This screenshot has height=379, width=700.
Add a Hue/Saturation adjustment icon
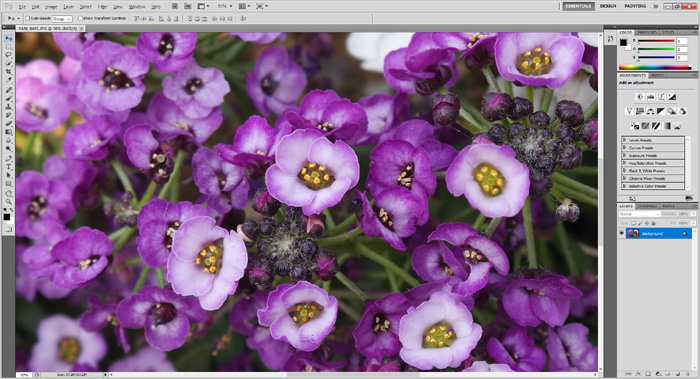click(640, 111)
